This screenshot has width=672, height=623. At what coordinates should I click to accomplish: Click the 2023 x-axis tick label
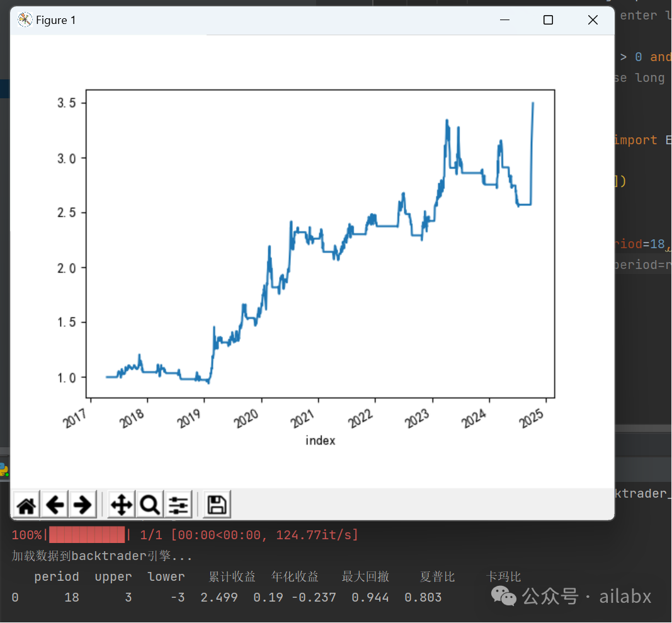(416, 418)
